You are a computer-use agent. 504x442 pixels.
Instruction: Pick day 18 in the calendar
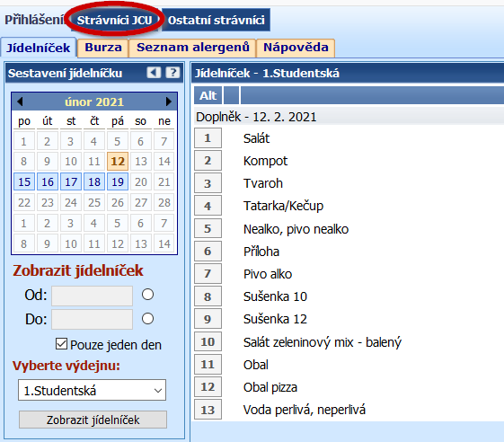(x=94, y=182)
